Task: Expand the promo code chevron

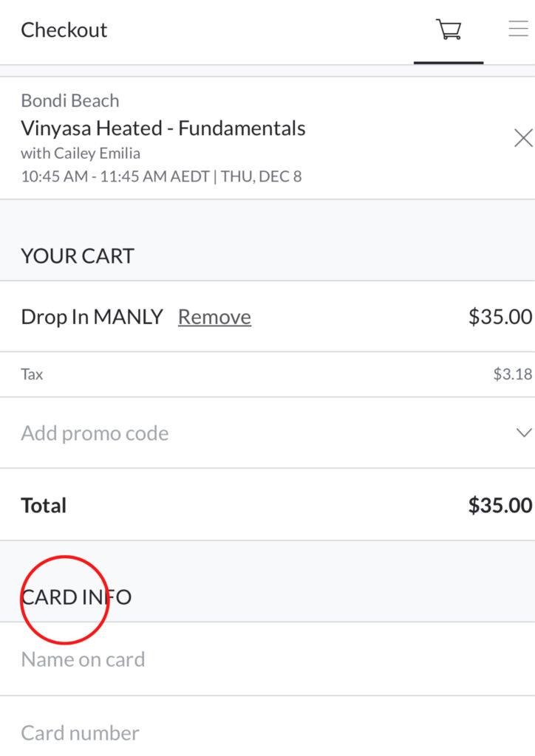Action: 524,433
